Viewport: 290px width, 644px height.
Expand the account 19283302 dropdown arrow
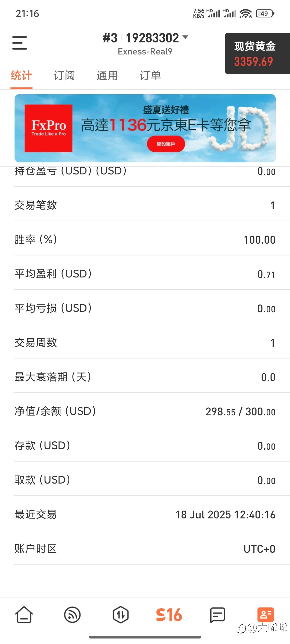coord(185,37)
